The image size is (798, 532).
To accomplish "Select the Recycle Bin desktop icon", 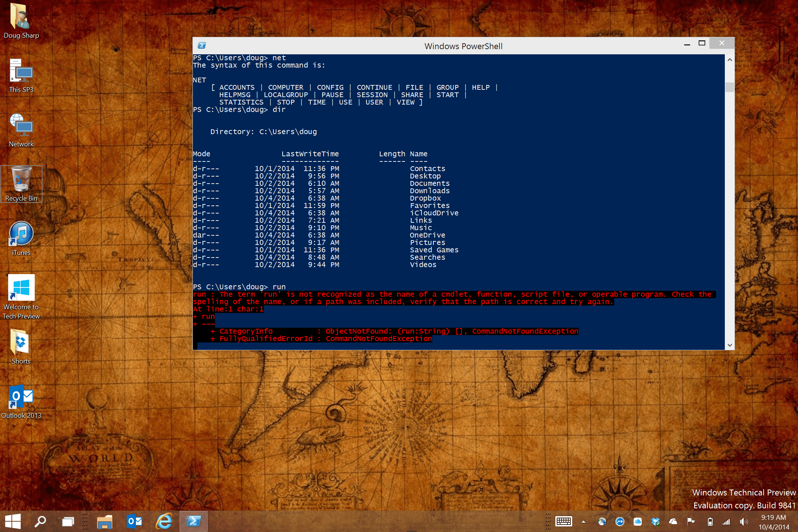I will click(x=21, y=184).
